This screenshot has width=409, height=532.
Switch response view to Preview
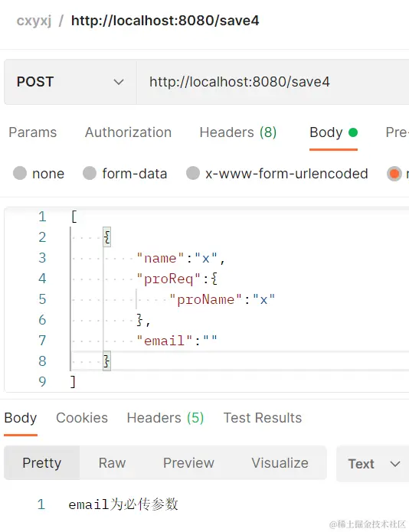(188, 463)
